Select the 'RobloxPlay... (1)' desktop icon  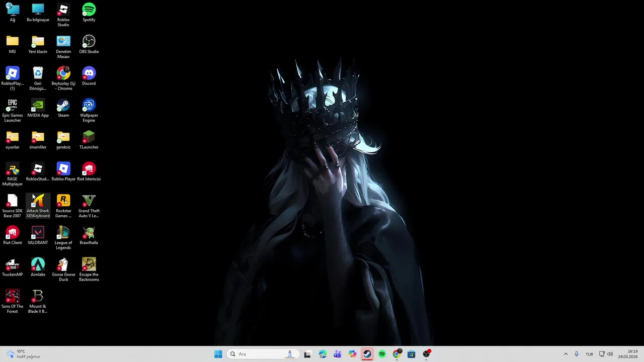pos(13,78)
